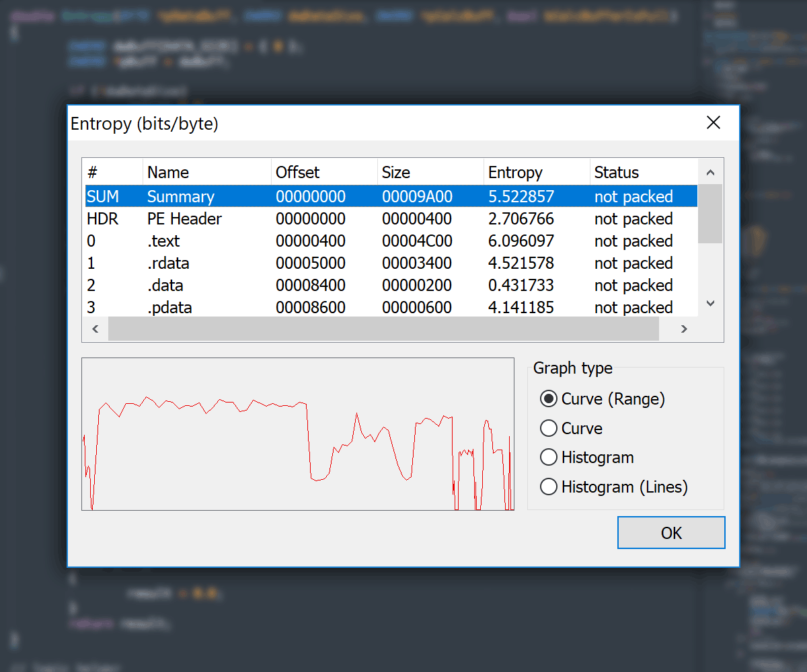
Task: Switch graph type to Curve
Action: tap(549, 428)
